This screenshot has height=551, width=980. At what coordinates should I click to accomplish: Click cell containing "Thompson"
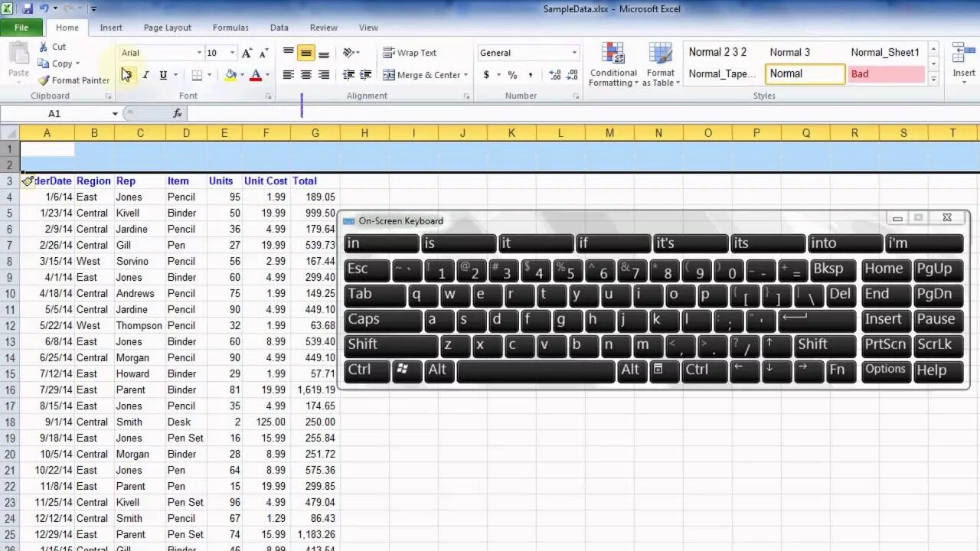(139, 325)
